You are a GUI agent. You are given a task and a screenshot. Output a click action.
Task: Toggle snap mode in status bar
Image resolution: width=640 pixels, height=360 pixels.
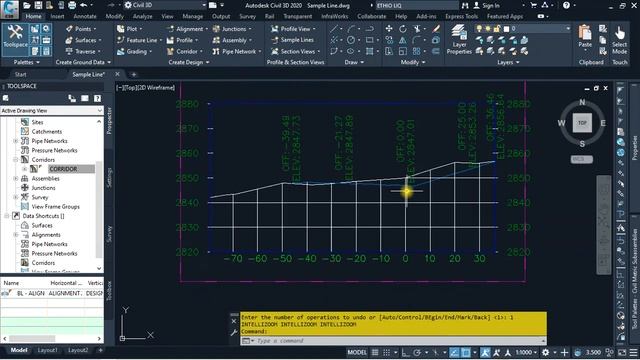pyautogui.click(x=386, y=352)
